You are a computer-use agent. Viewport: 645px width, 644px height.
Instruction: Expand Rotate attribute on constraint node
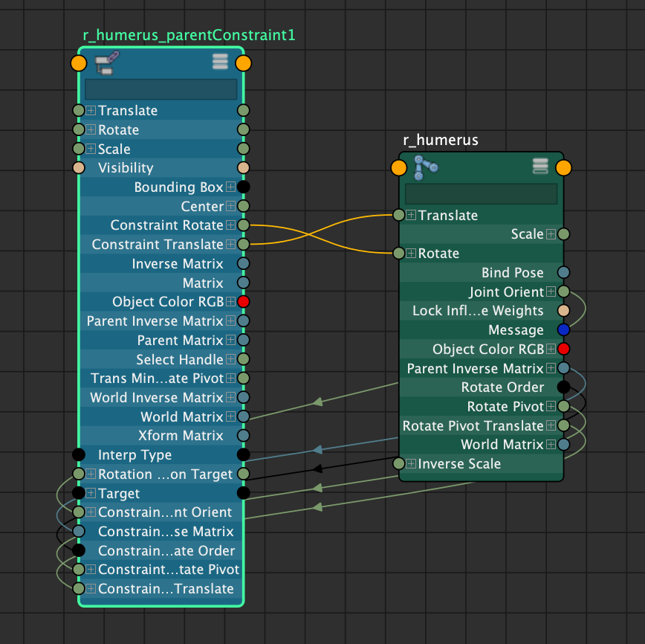[x=91, y=129]
